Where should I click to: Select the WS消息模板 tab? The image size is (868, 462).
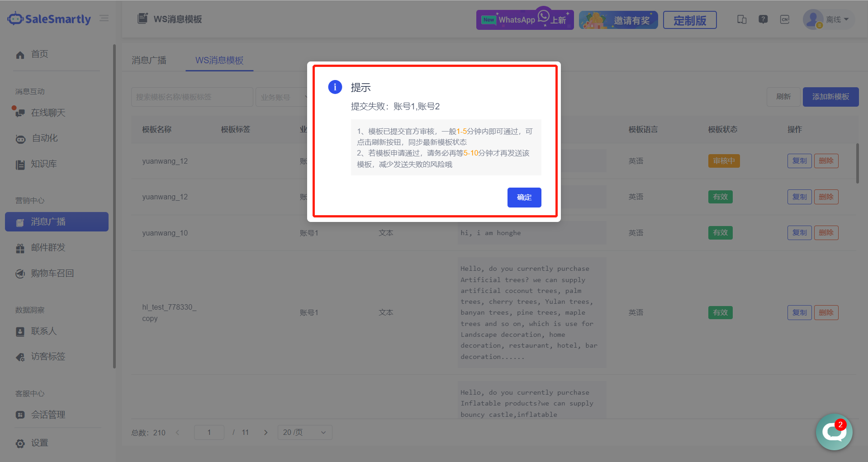pyautogui.click(x=219, y=60)
